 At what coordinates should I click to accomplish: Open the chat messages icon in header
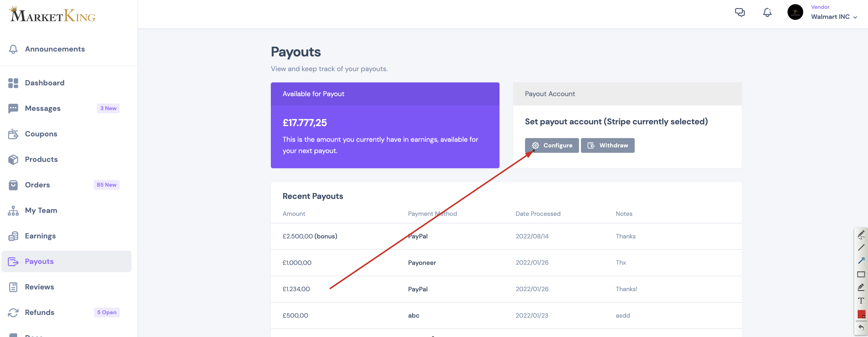point(740,13)
